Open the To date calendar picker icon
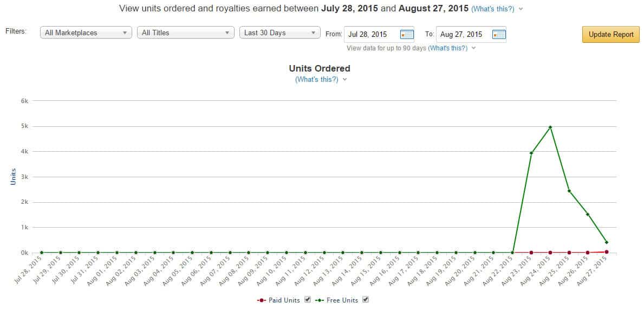The height and width of the screenshot is (309, 644). click(499, 35)
